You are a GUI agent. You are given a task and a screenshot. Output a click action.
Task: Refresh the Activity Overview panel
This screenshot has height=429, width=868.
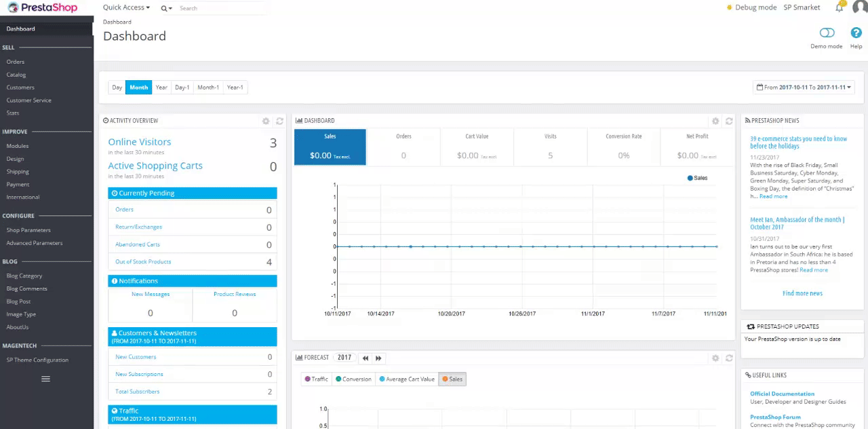click(x=279, y=121)
